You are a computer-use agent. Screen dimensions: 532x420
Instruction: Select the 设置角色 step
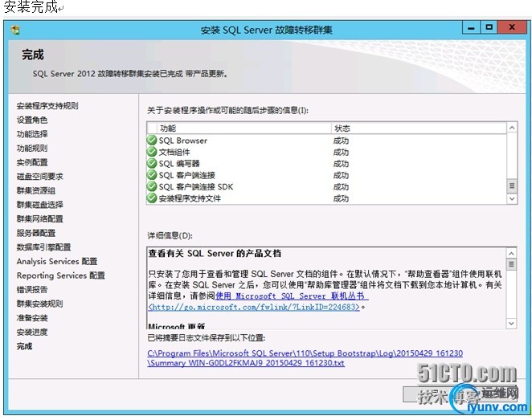coord(32,120)
